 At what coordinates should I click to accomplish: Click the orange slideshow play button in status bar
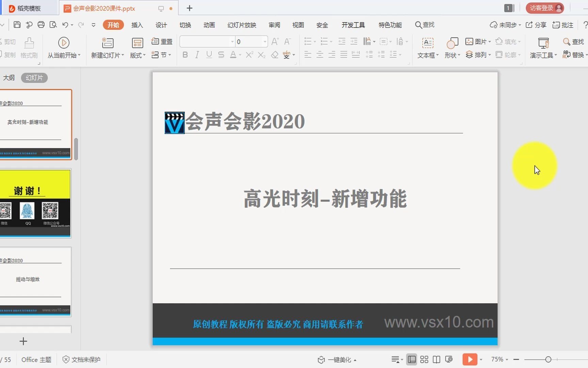(x=470, y=359)
